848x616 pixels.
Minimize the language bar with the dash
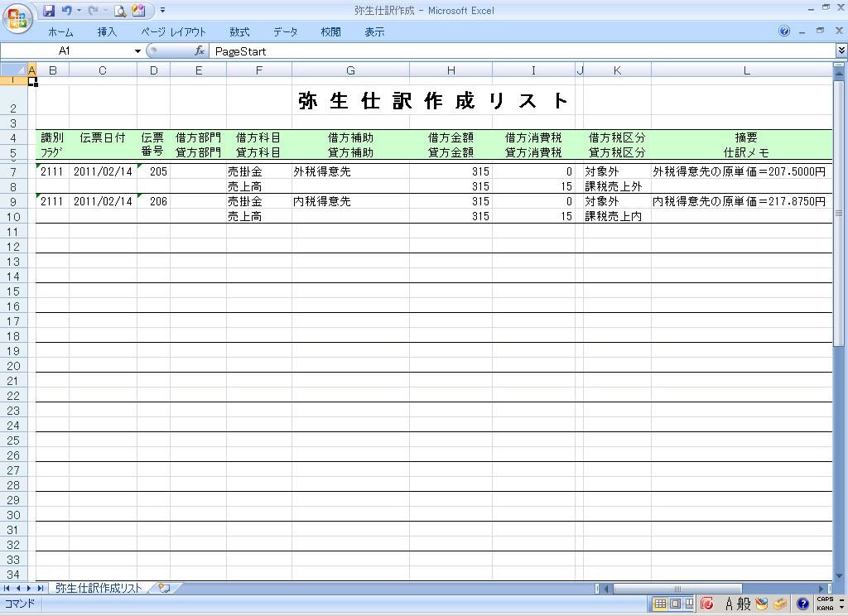pos(841,599)
